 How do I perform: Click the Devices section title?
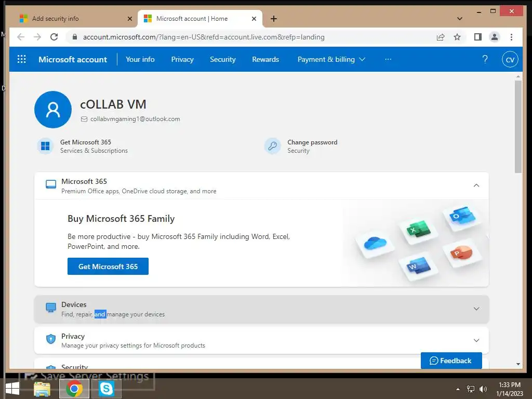[74, 304]
